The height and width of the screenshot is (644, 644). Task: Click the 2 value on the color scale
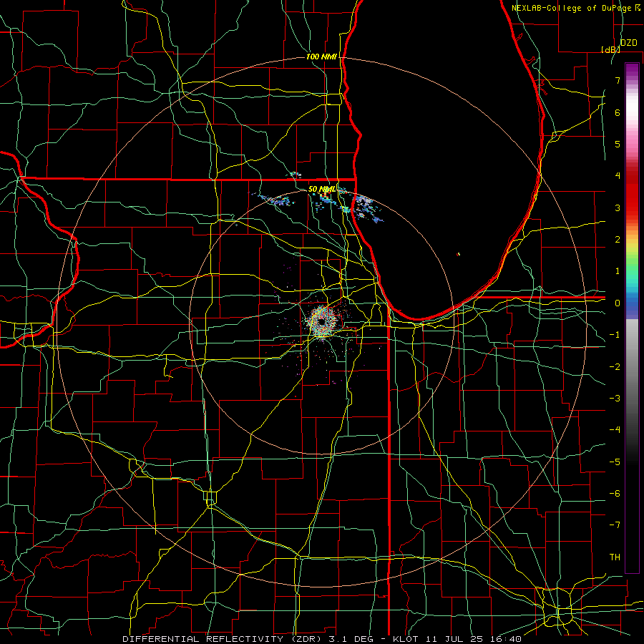click(618, 240)
